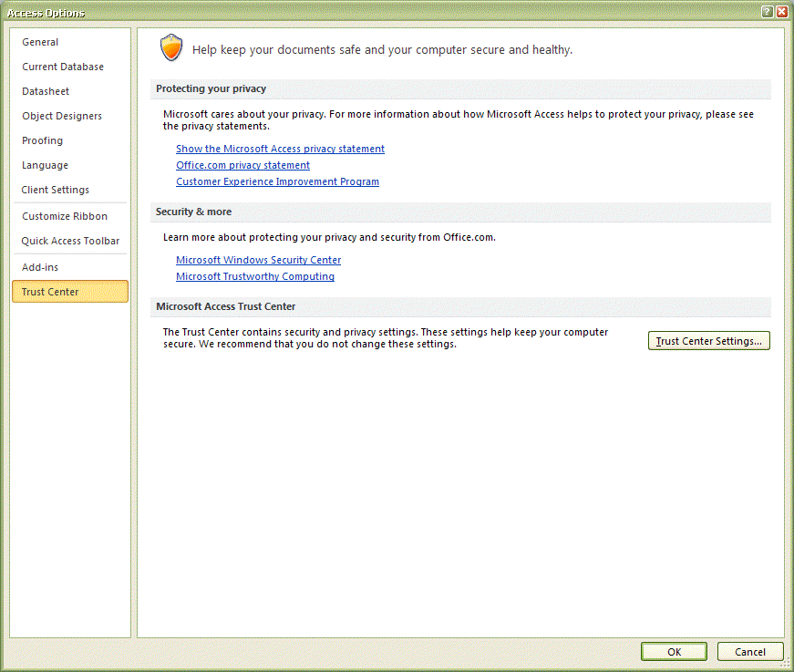Open Microsoft Trustworthy Computing link
The width and height of the screenshot is (794, 672).
255,276
